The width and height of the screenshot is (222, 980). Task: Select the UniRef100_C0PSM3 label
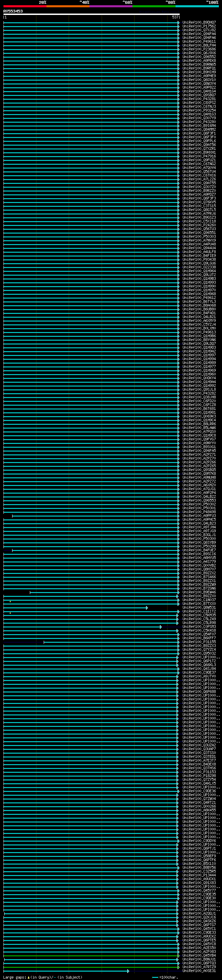click(199, 626)
